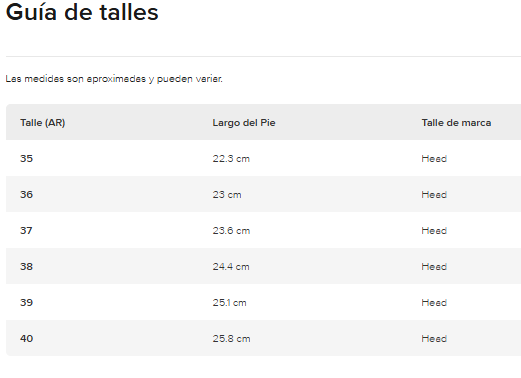The width and height of the screenshot is (521, 378).
Task: Select the size 40 row cell
Action: click(x=27, y=338)
